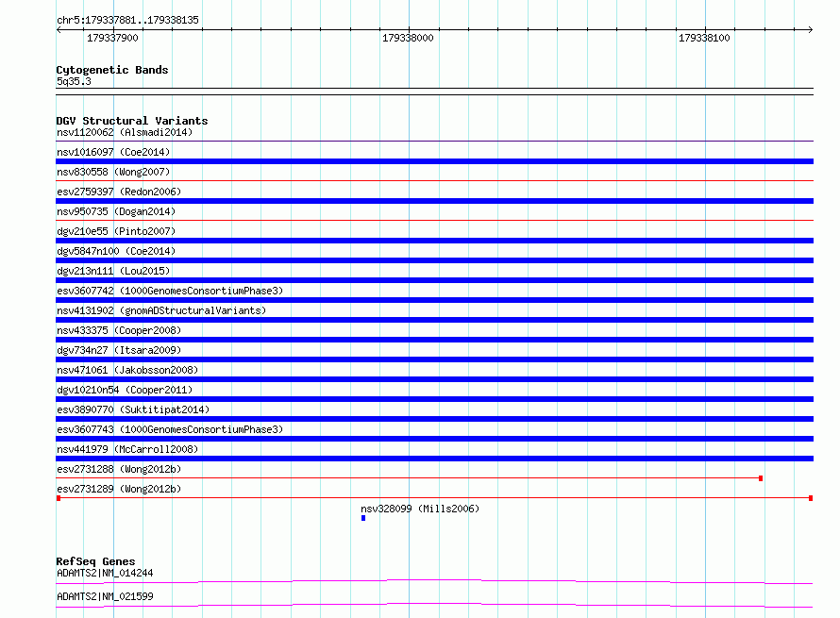This screenshot has width=840, height=618.
Task: Click variant dgv5847n100 (Coe2014)
Action: coord(116,251)
